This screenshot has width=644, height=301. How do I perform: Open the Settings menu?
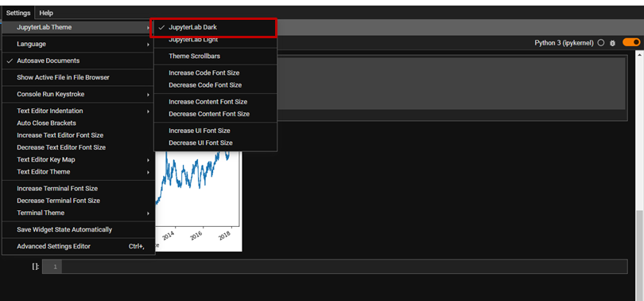click(18, 14)
